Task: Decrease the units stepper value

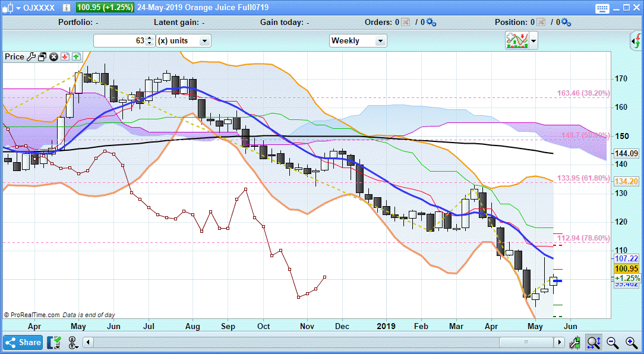Action: click(150, 43)
